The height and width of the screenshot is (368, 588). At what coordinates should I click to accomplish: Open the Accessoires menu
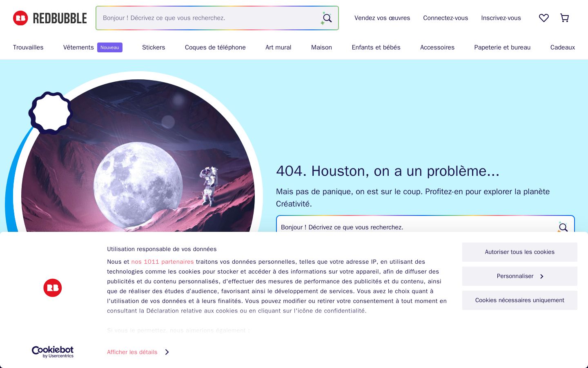[x=437, y=47]
